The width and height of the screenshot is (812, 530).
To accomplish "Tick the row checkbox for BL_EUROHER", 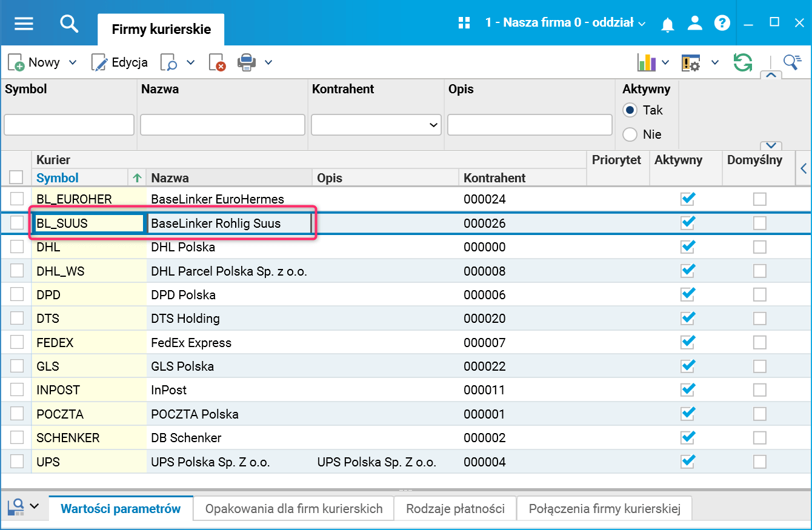I will point(17,199).
